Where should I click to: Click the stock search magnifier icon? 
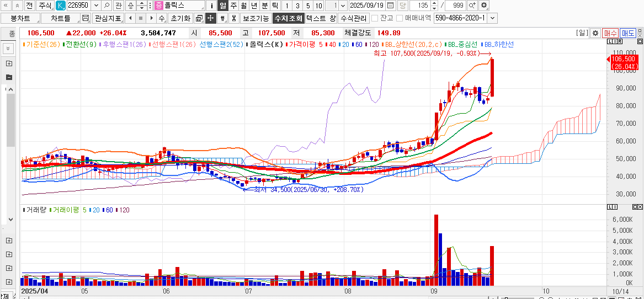[x=107, y=6]
